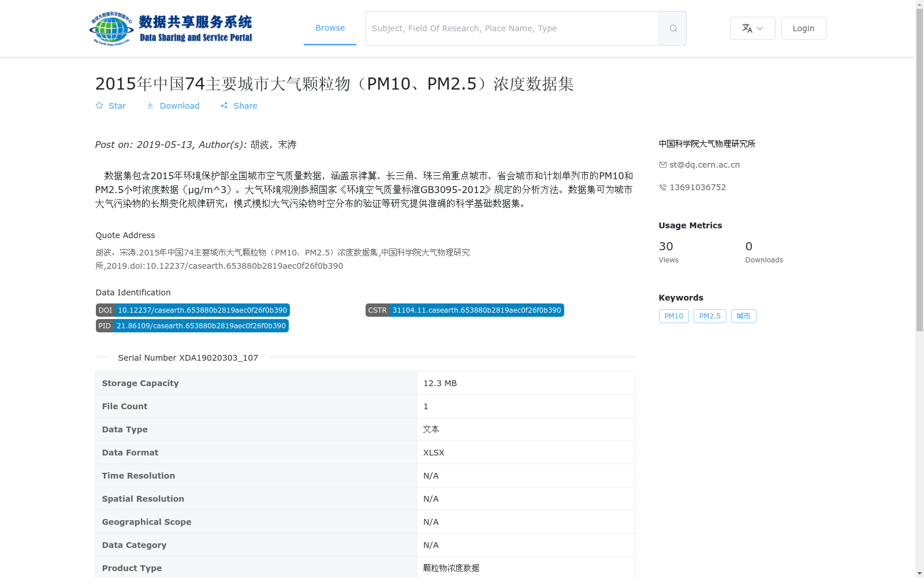Click the 城市 keyword tag

point(744,316)
